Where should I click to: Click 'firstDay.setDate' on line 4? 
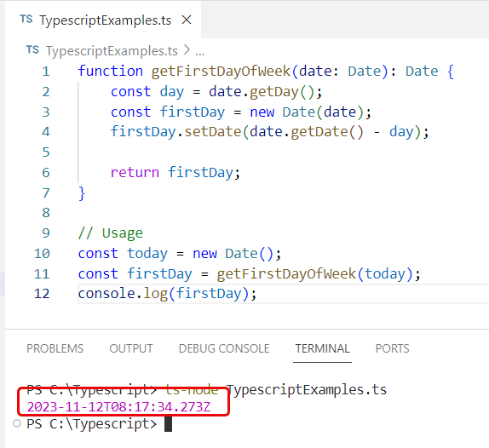click(x=175, y=132)
